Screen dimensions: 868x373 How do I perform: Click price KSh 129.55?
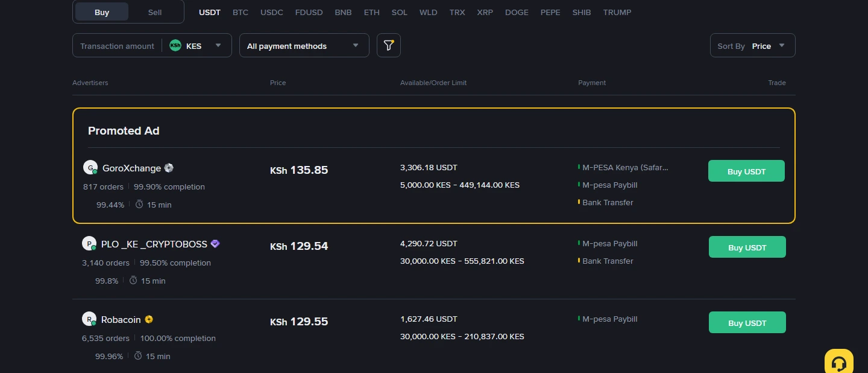[299, 322]
